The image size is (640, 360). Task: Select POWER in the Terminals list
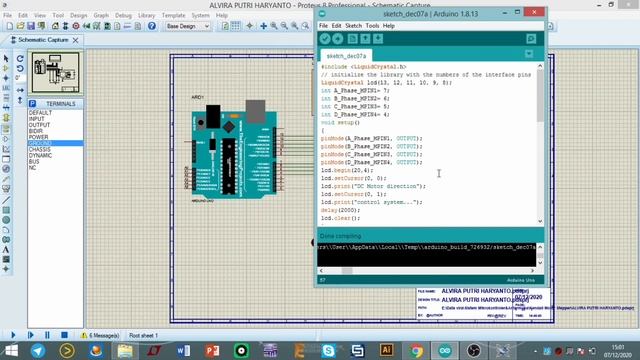point(56,137)
